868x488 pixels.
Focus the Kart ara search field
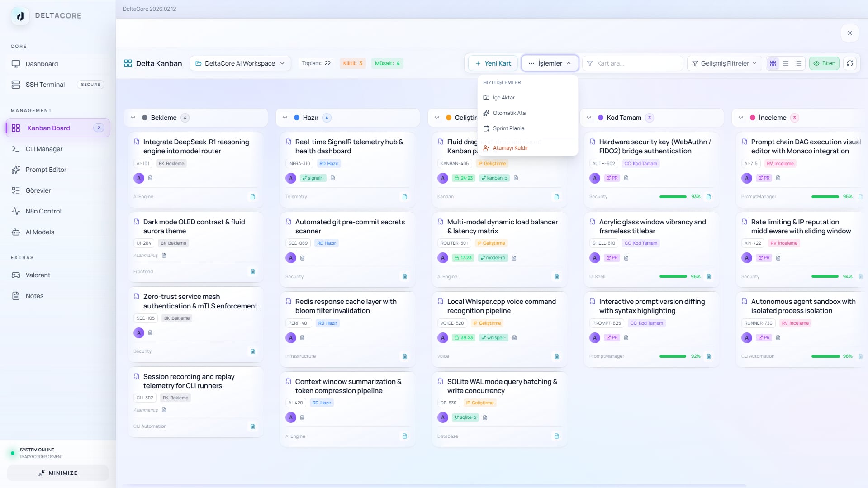tap(633, 63)
